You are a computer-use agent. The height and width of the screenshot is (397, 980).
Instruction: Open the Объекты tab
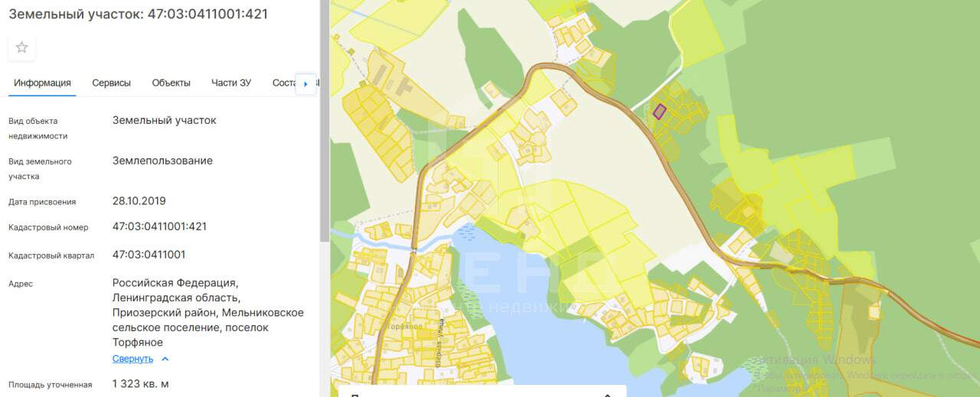point(171,83)
